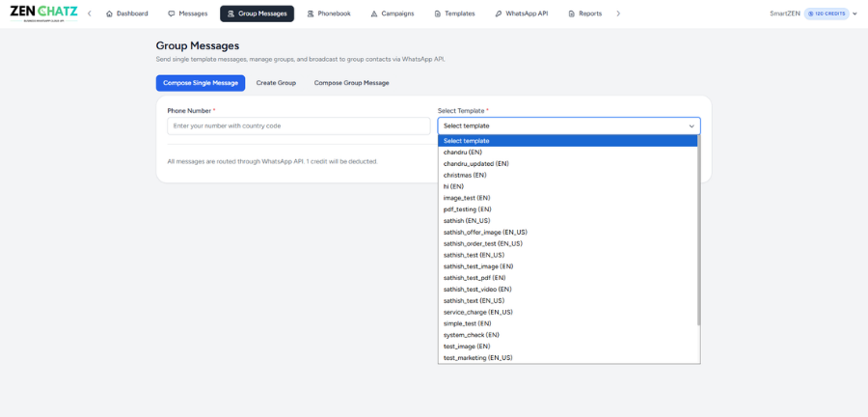Screen dimensions: 868x417
Task: Click the Group Messages people icon
Action: pos(231,14)
